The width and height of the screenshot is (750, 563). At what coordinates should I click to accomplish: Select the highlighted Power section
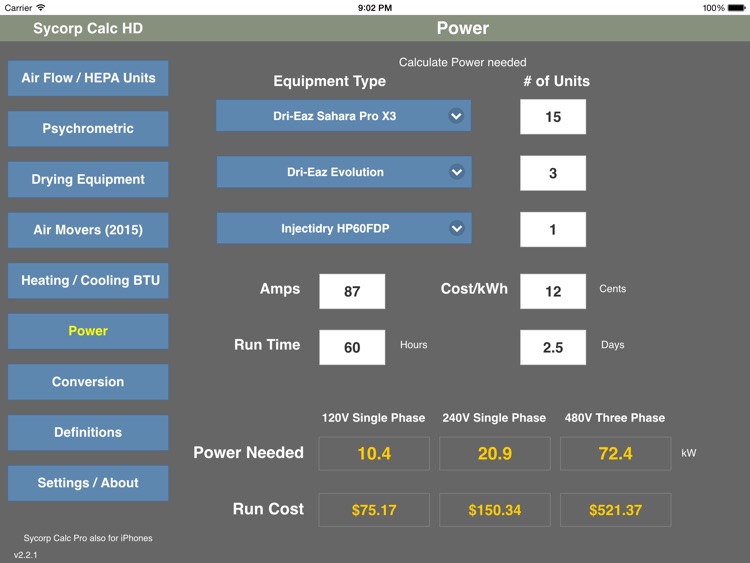[x=88, y=331]
